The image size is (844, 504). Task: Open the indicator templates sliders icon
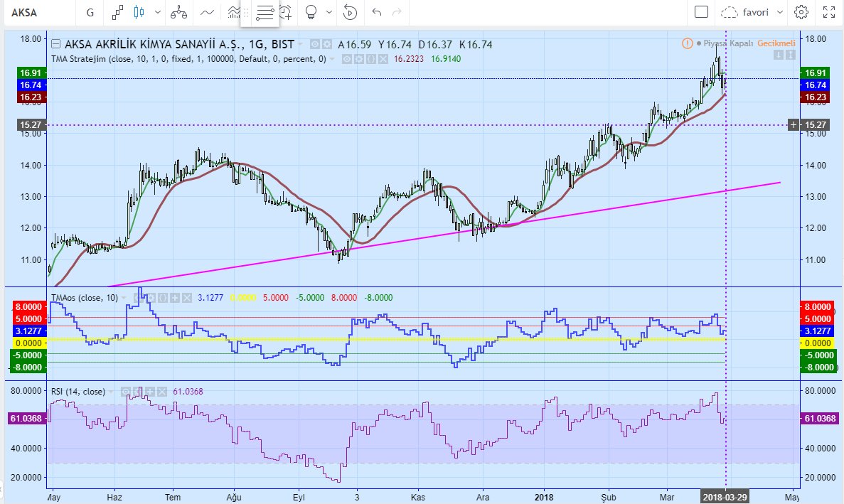point(265,12)
